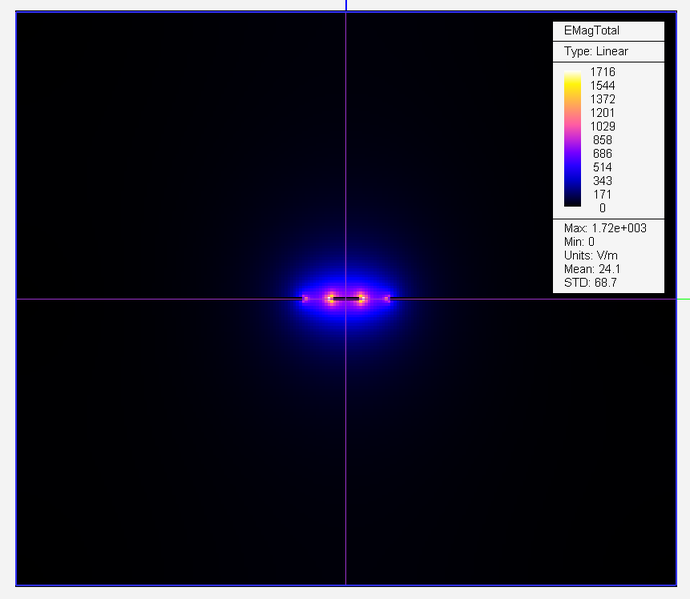Select the 171 scale tick label

pos(602,194)
